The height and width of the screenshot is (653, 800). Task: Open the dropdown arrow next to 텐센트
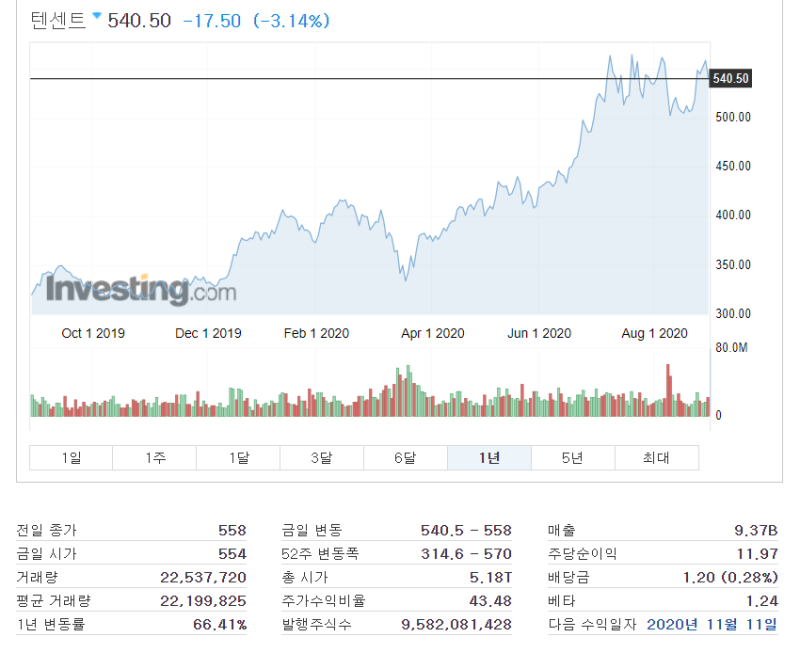(x=96, y=16)
